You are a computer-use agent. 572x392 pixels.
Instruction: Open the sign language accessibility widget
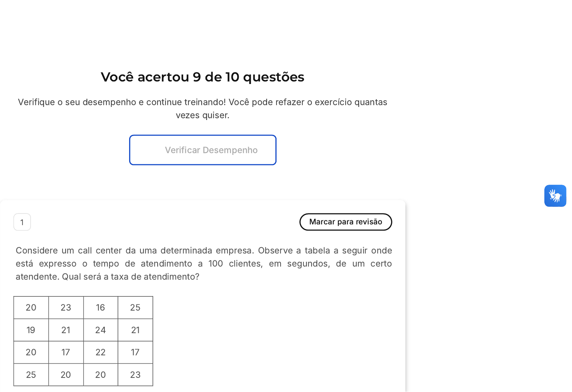coord(555,196)
